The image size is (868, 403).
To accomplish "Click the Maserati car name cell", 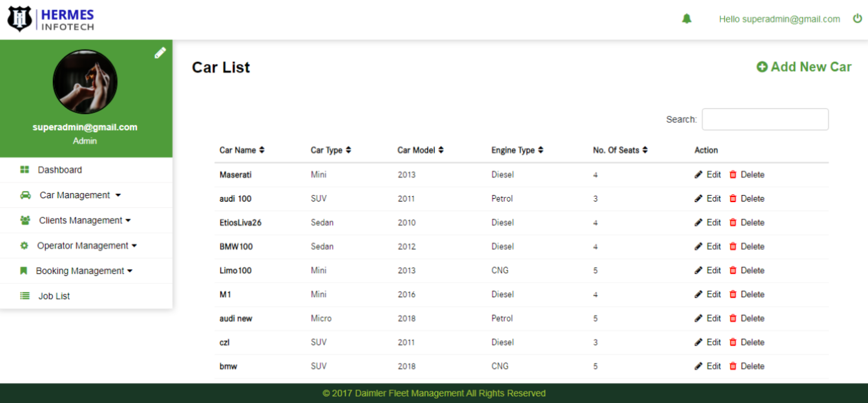I will click(236, 174).
